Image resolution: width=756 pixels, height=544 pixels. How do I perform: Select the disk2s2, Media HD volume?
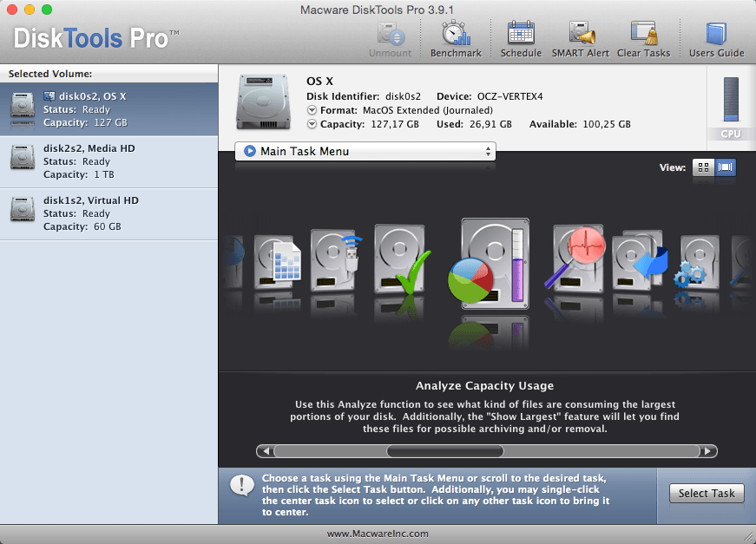coord(109,162)
